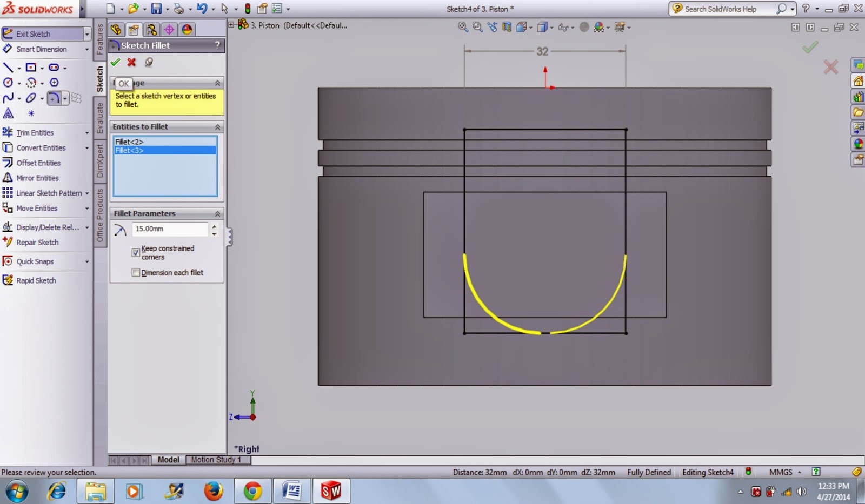This screenshot has height=504, width=865.
Task: Enable Dimension each fillet
Action: [136, 272]
